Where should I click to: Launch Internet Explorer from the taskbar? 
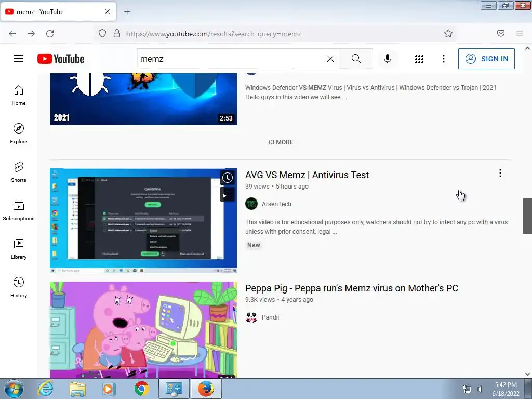45,389
